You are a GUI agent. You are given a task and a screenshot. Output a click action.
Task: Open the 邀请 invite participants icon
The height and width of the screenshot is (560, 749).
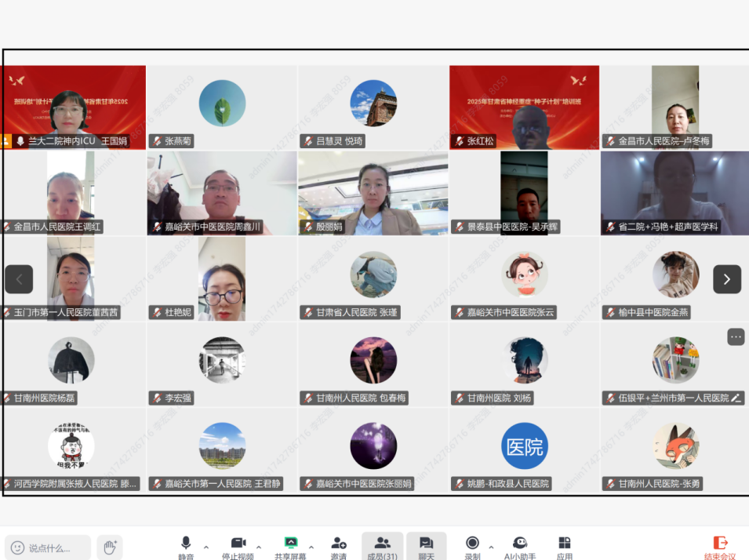(339, 544)
